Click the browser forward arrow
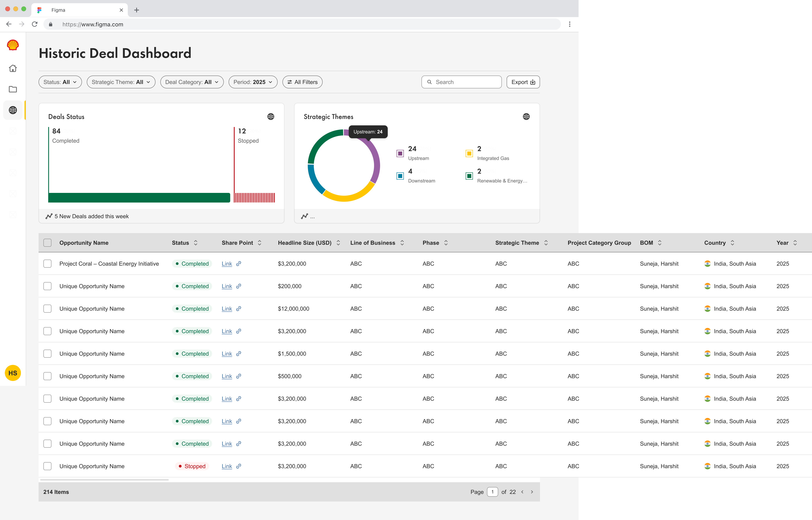Screen dimensions: 812x520 [x=22, y=24]
